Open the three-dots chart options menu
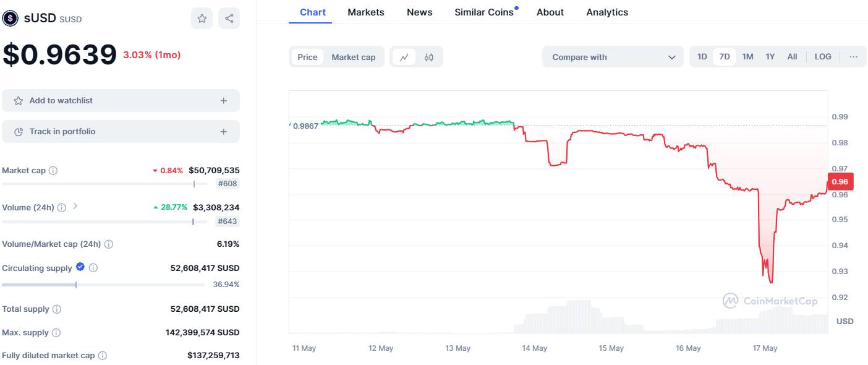The height and width of the screenshot is (365, 868). point(854,56)
